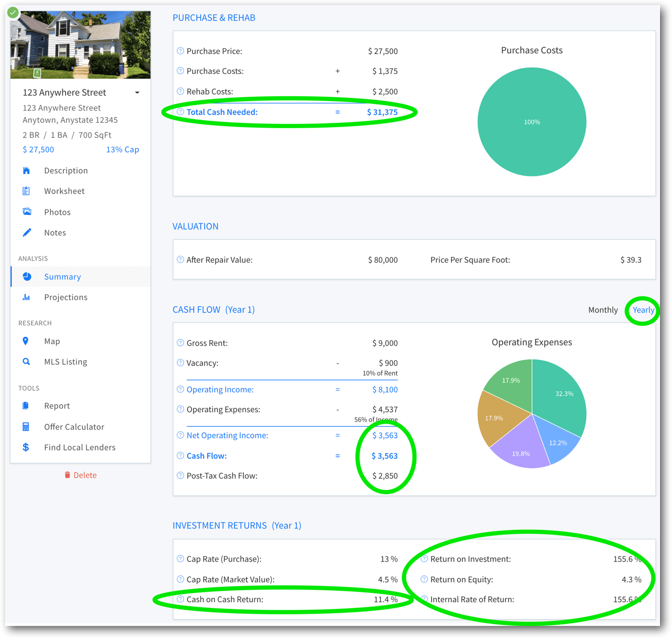Screen dimensions: 672x638
Task: Click the Report document icon
Action: click(x=26, y=406)
